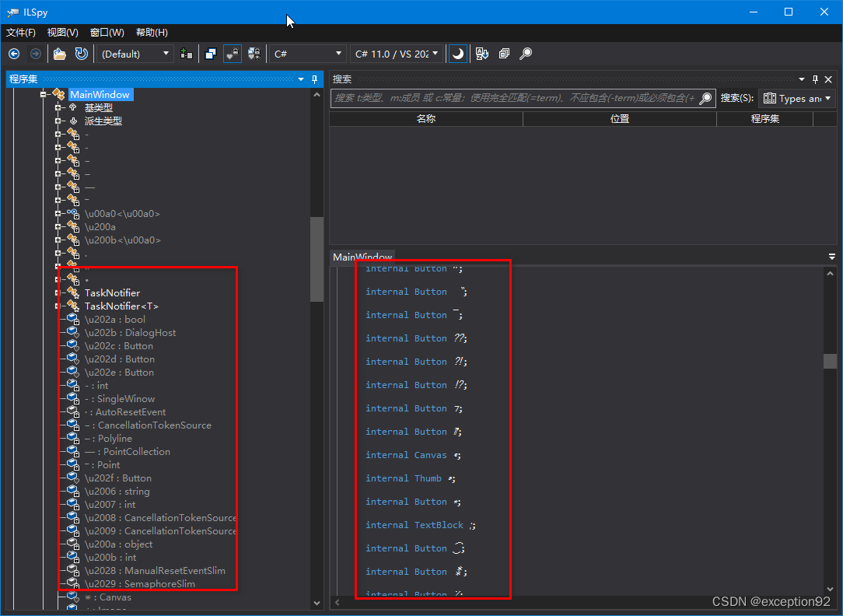Follow the Thumb type link in code
The image size is (843, 616).
[428, 478]
